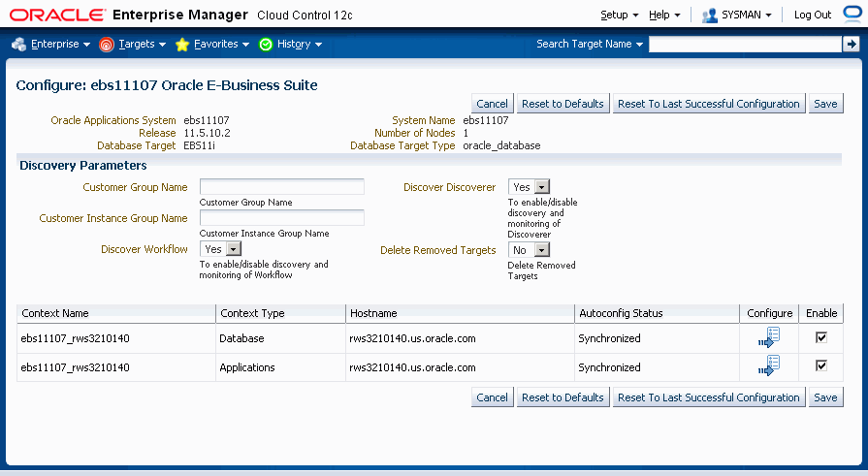Click the History green check icon
The image size is (868, 476).
tap(266, 45)
